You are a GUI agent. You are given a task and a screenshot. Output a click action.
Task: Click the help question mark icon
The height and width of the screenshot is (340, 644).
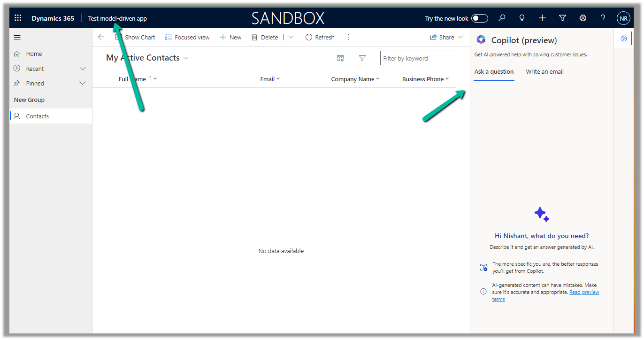[603, 18]
